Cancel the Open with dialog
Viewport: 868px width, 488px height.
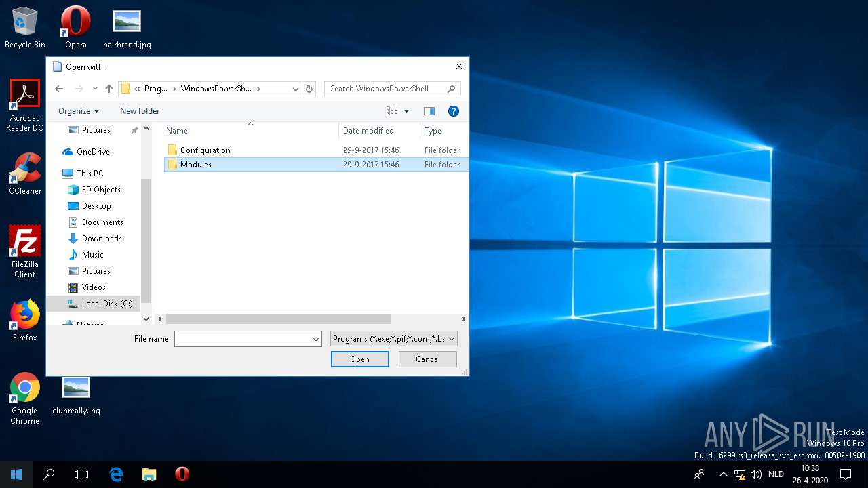[x=428, y=359]
